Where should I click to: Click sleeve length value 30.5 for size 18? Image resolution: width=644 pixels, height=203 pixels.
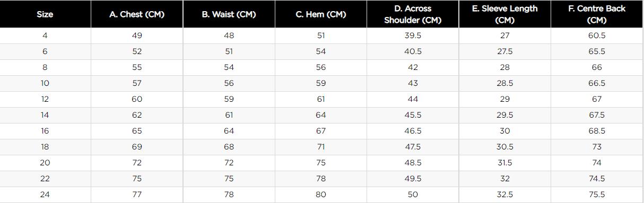[x=504, y=147]
